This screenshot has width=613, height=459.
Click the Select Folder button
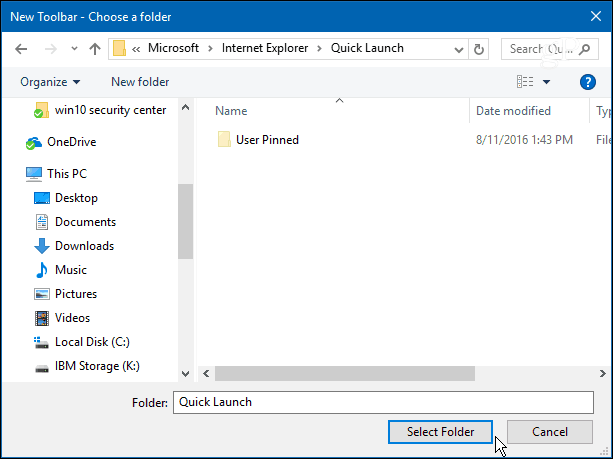tap(440, 432)
